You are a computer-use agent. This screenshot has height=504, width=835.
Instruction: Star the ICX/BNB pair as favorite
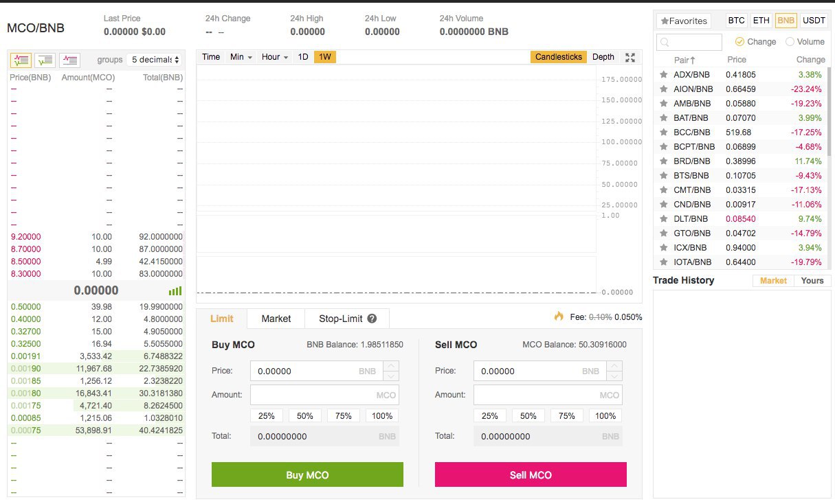point(663,247)
